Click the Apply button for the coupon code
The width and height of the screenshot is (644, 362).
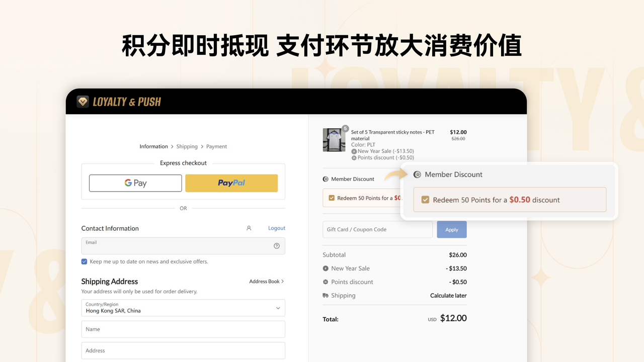(x=451, y=229)
